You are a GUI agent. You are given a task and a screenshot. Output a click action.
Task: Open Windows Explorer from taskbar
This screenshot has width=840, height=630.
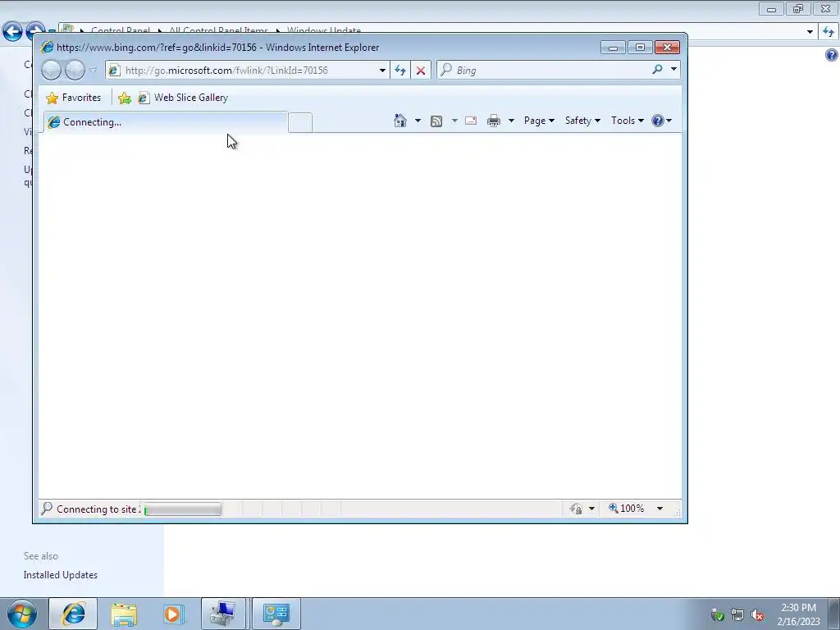pyautogui.click(x=124, y=614)
